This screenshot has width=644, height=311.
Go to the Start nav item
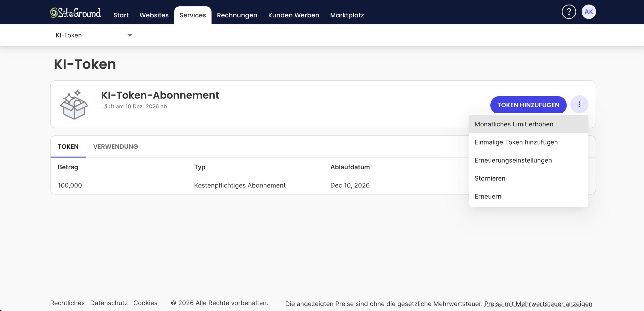121,15
